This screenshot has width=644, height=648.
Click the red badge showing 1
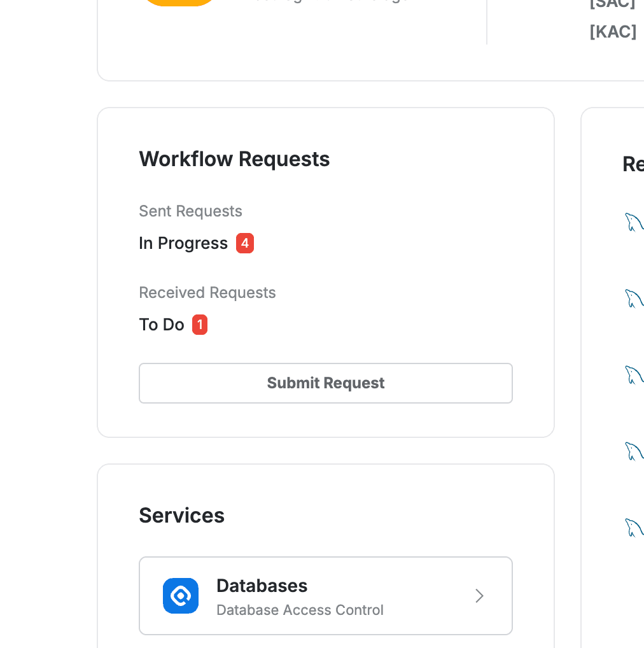tap(200, 325)
